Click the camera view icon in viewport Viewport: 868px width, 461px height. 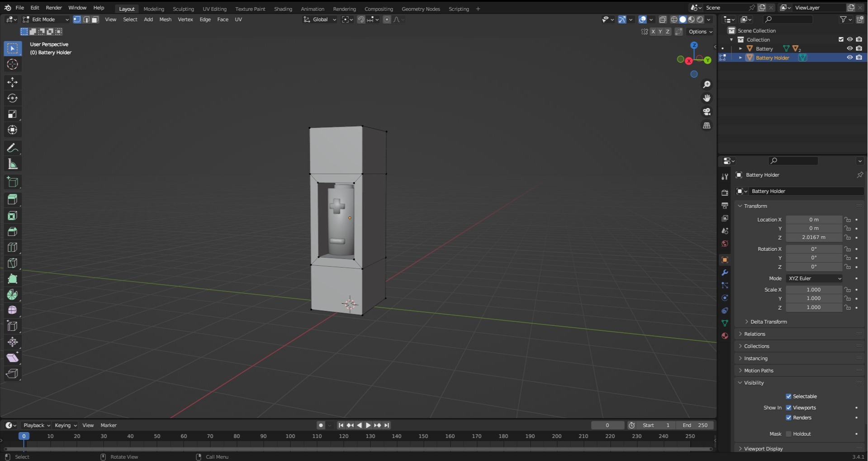(x=707, y=112)
